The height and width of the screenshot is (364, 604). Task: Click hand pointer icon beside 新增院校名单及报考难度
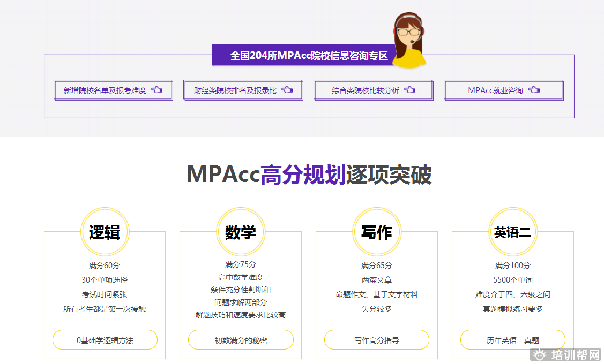point(156,90)
